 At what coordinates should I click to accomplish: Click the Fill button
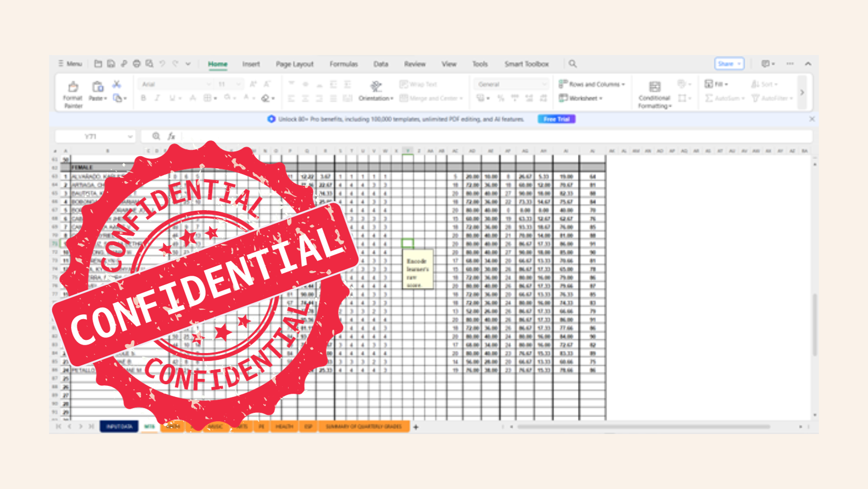point(716,84)
